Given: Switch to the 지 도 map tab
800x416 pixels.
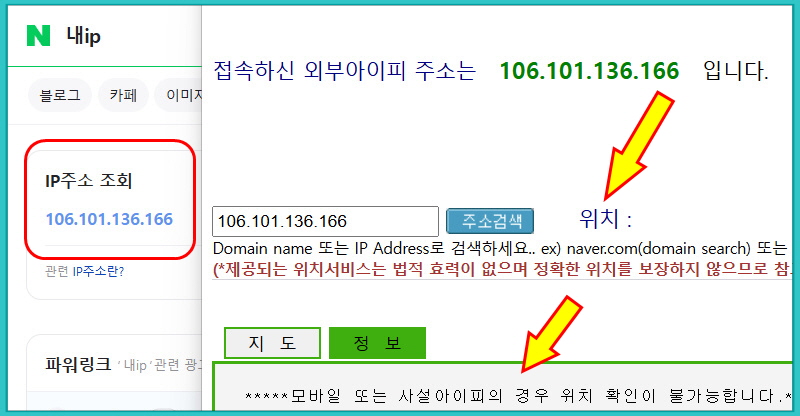Looking at the screenshot, I should [272, 342].
